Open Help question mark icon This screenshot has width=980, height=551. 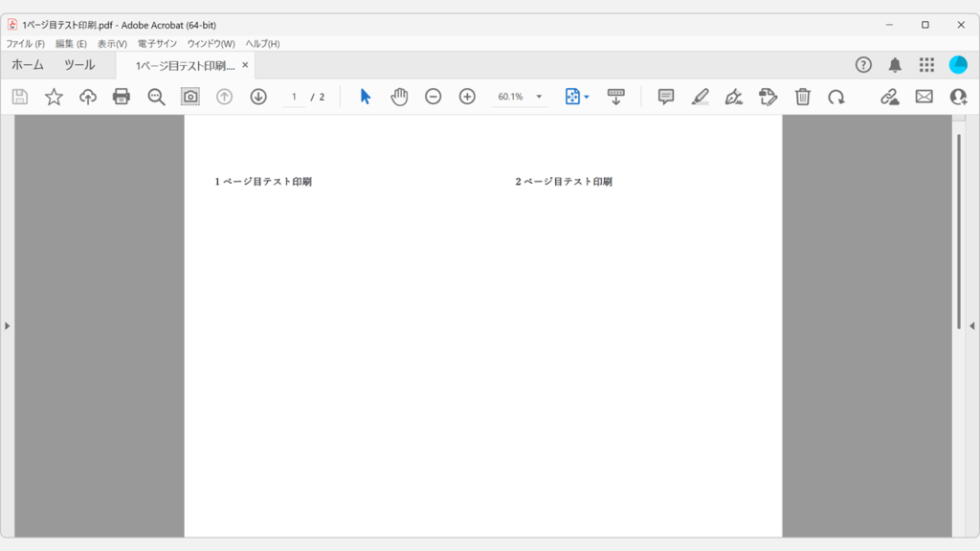[863, 65]
